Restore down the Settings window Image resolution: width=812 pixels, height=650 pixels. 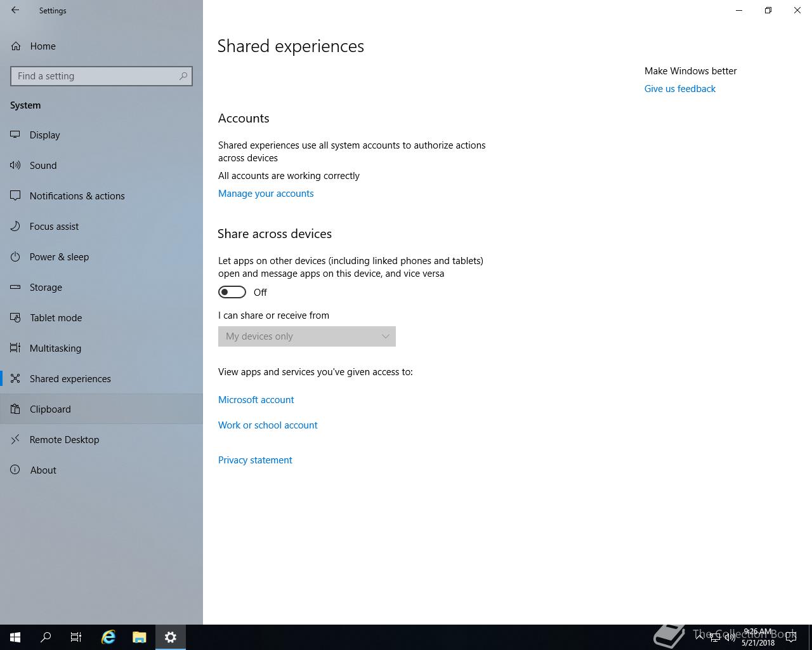point(768,10)
